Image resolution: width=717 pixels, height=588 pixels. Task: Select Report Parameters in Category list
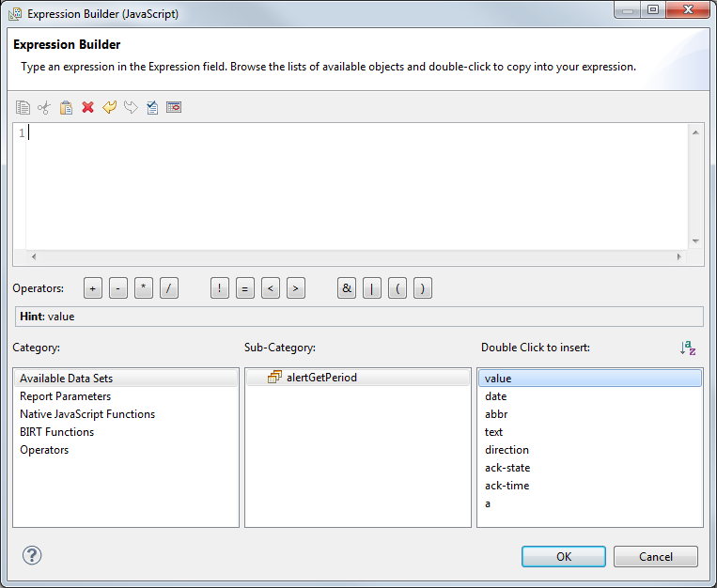[65, 396]
